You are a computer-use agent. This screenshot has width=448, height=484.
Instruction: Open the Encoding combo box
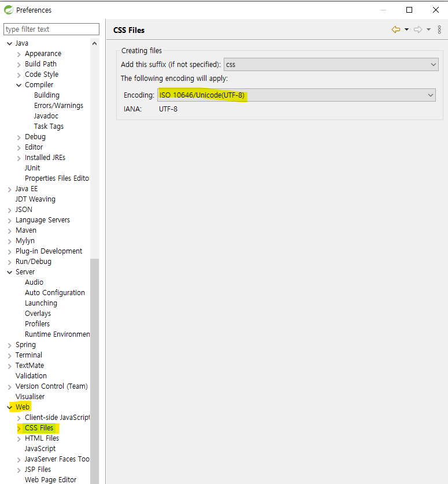point(297,95)
